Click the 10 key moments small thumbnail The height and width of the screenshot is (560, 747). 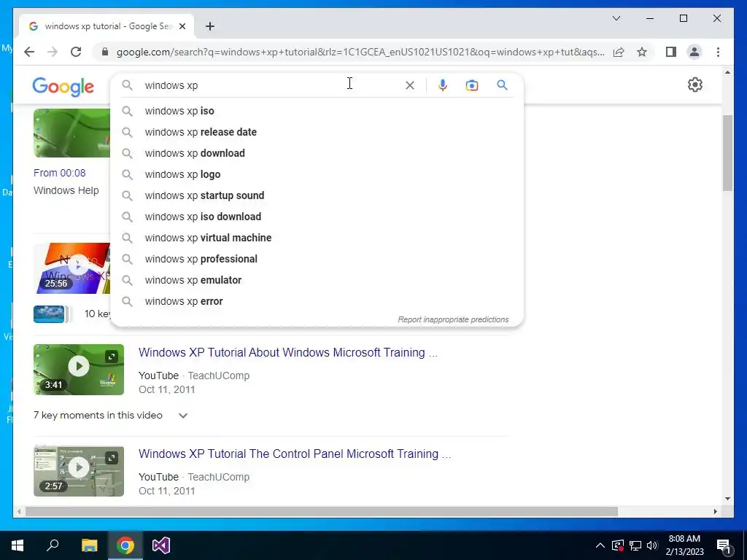click(x=49, y=314)
